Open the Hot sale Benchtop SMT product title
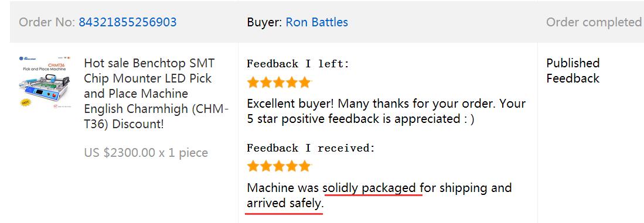 coord(156,94)
